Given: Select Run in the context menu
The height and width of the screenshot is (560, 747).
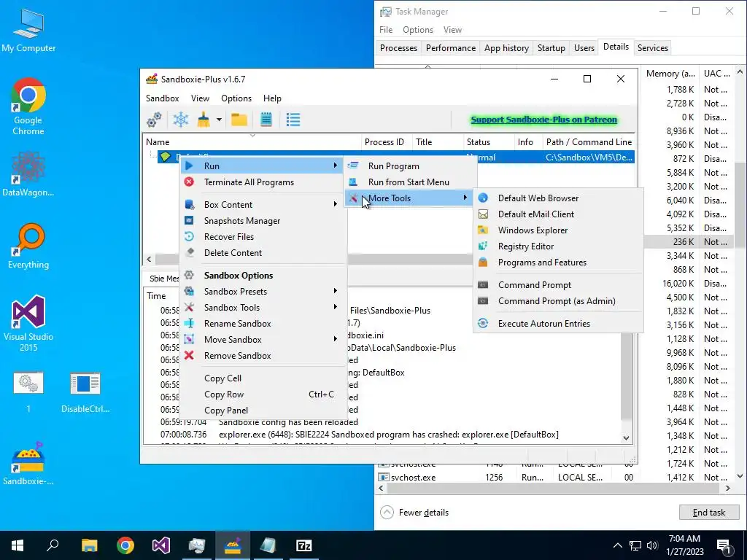Looking at the screenshot, I should pyautogui.click(x=262, y=166).
